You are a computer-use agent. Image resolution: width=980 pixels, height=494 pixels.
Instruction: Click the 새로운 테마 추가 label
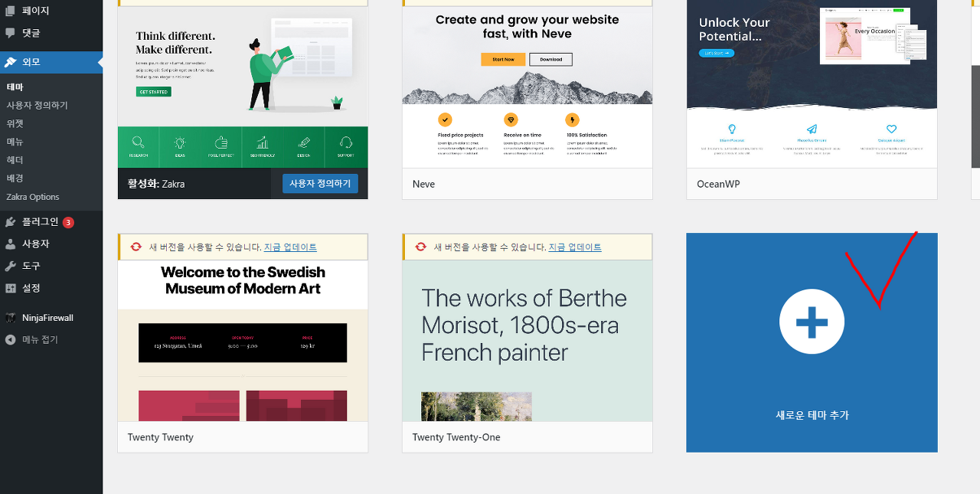tap(812, 415)
